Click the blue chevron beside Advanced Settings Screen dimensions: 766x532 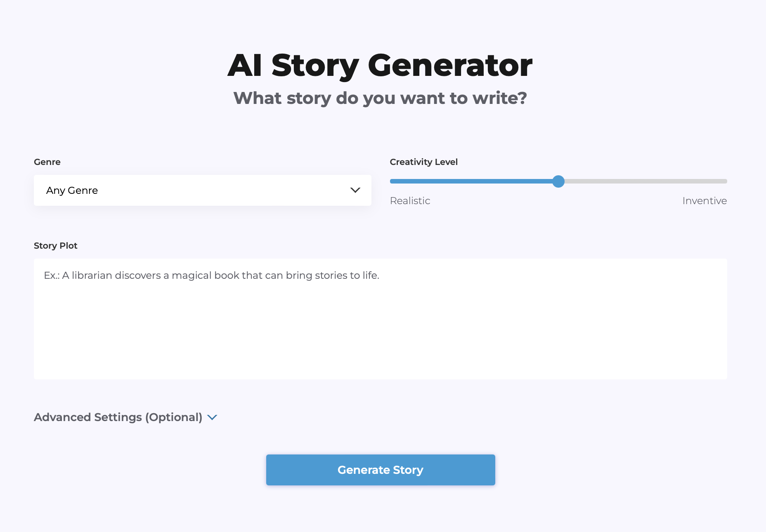coord(212,417)
